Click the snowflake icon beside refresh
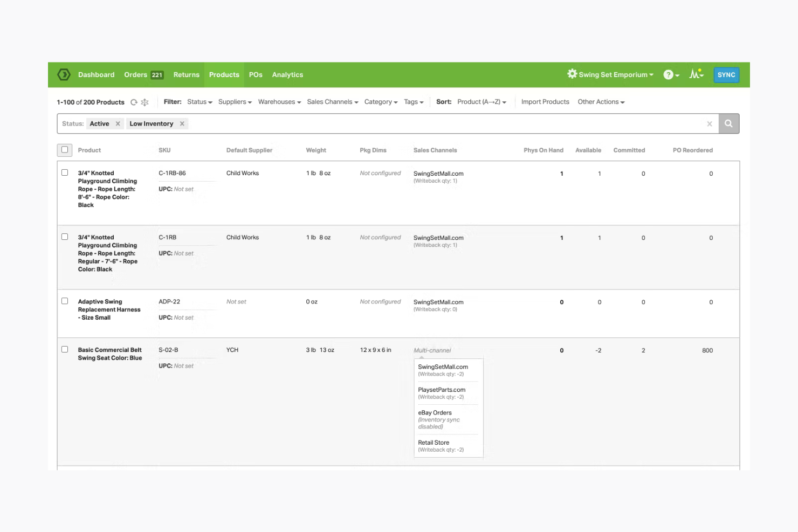This screenshot has width=798, height=532. coord(145,102)
